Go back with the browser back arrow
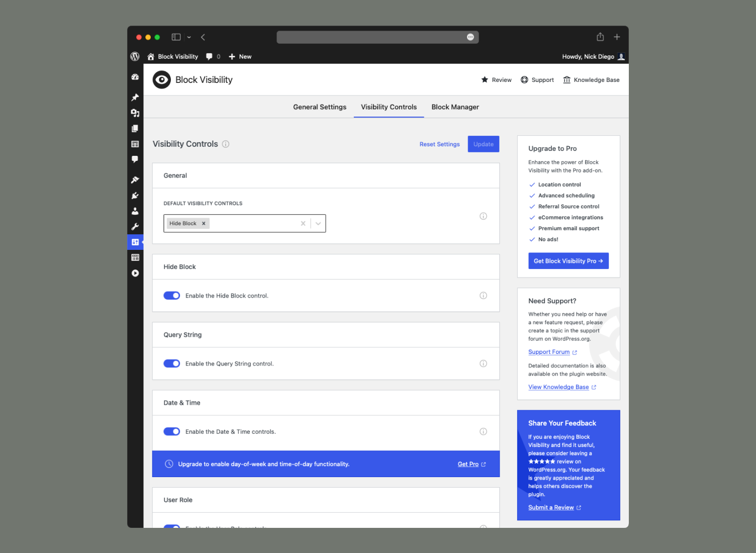This screenshot has height=553, width=756. point(203,37)
